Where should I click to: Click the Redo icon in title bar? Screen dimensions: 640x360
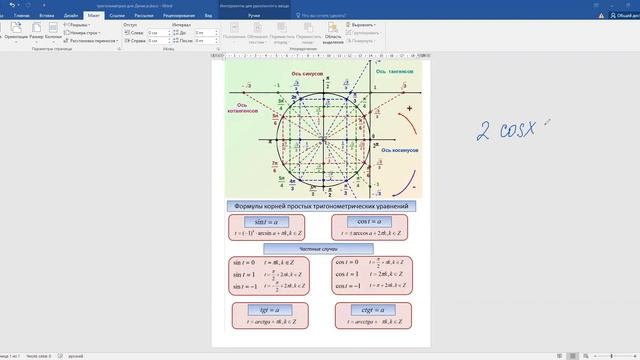[28, 5]
